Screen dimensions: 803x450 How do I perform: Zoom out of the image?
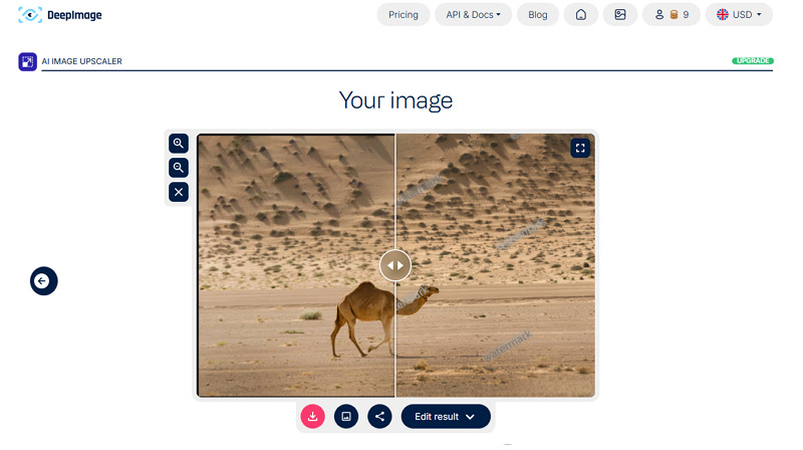(178, 167)
